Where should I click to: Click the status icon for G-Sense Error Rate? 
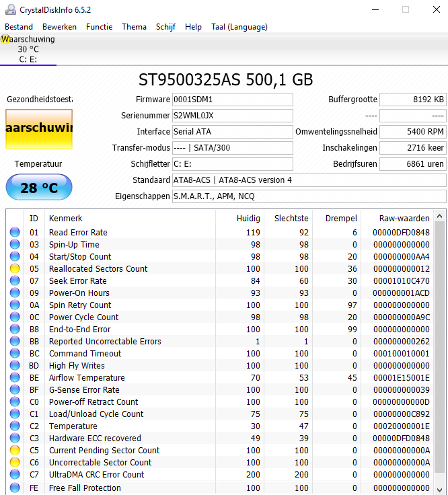tap(15, 389)
